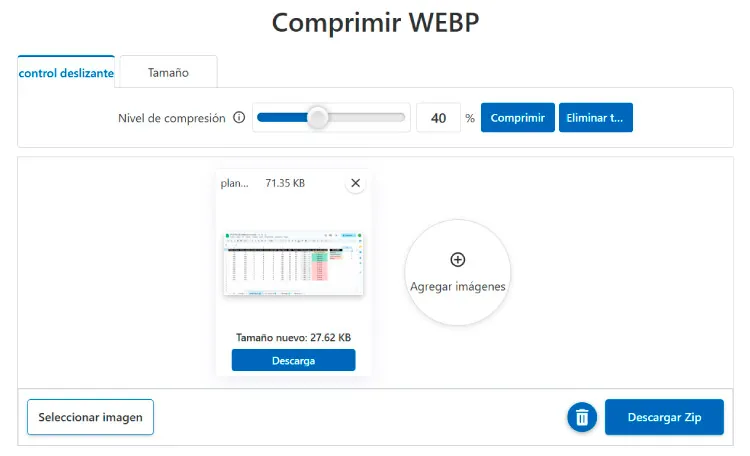Click the round trash delete-all icon
This screenshot has height=456, width=750.
click(582, 417)
